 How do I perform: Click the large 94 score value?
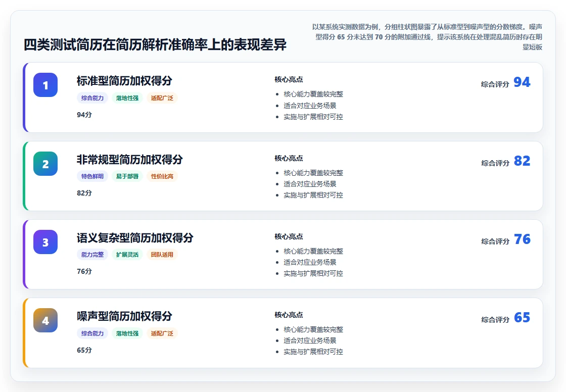pyautogui.click(x=522, y=82)
